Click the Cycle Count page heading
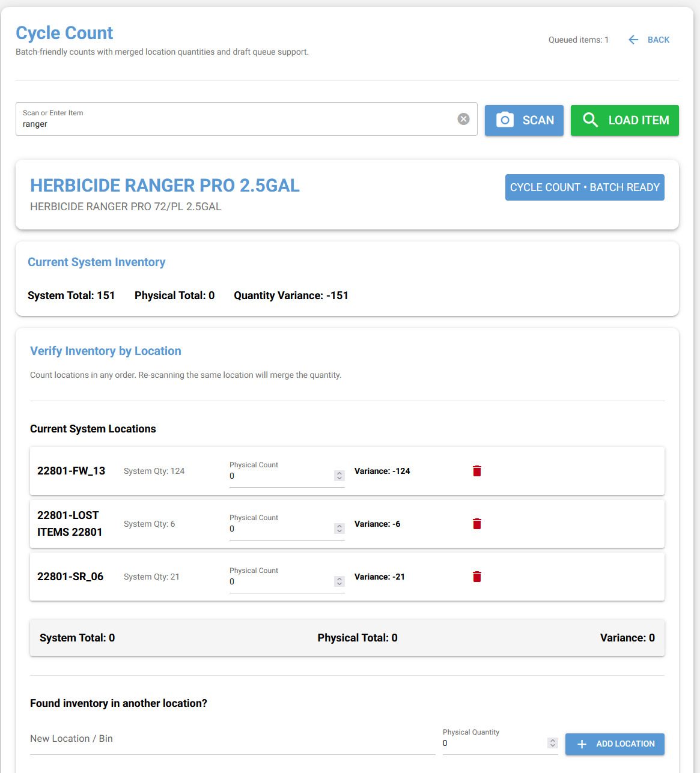This screenshot has height=773, width=700. [64, 33]
